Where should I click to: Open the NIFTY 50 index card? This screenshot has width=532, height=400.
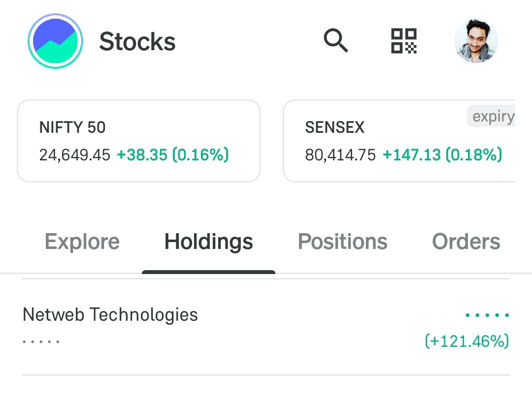tap(139, 141)
